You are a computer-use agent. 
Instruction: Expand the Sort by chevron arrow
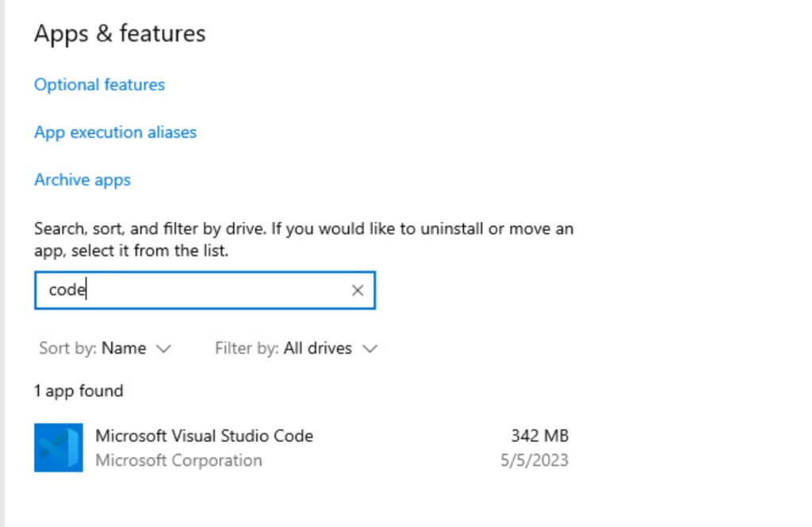(x=164, y=349)
